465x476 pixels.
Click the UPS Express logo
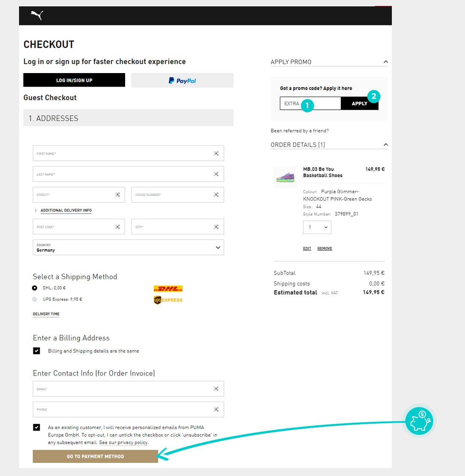[x=168, y=300]
